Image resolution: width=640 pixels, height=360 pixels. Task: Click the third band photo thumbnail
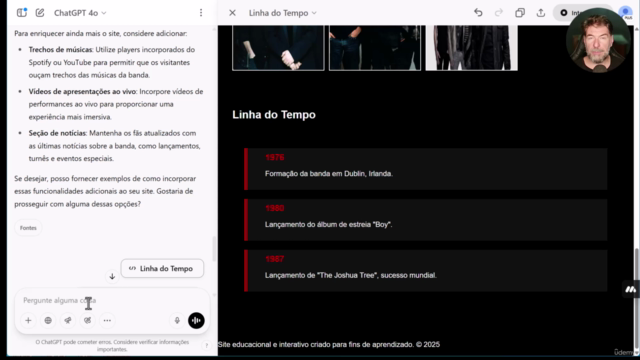[x=472, y=47]
